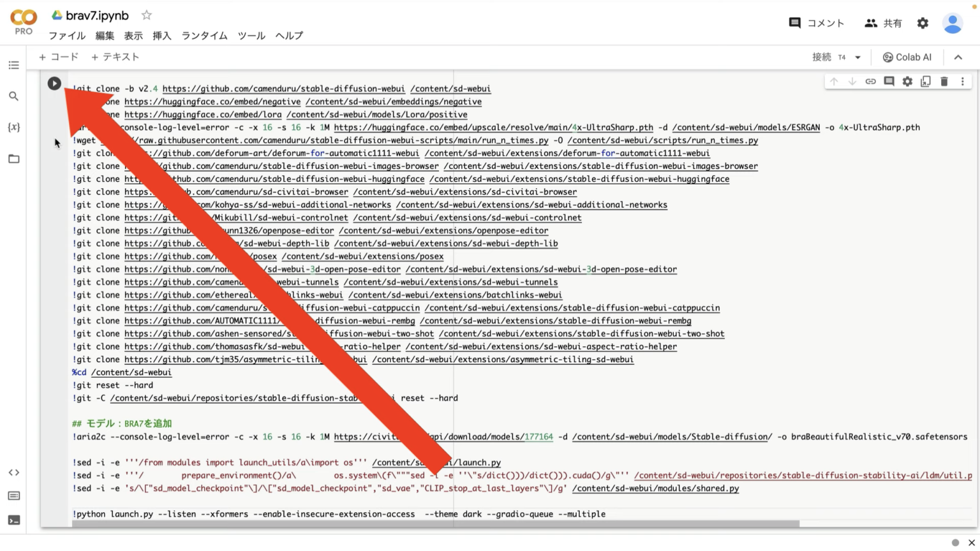Open the cell's three-dot actions menu
This screenshot has width=980, height=551.
coord(963,81)
